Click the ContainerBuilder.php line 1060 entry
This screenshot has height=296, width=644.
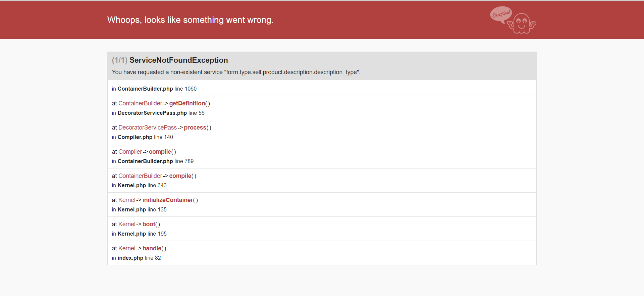pos(154,89)
